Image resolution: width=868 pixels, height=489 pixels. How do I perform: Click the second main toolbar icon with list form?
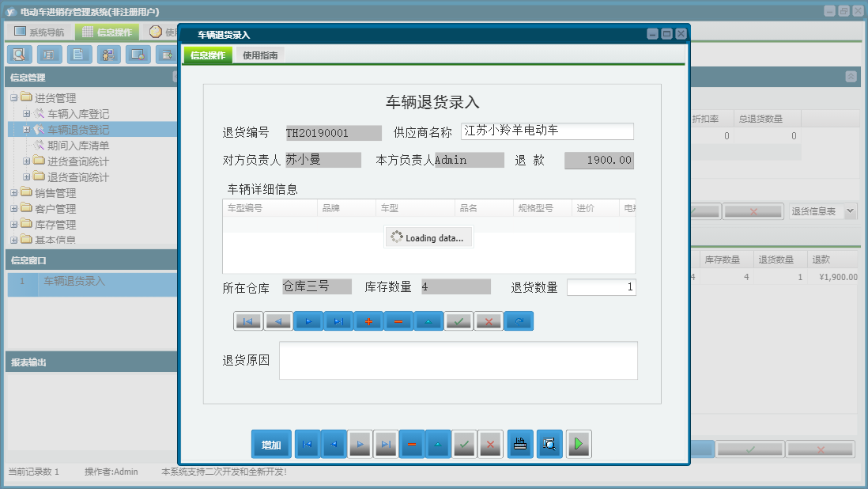(49, 55)
